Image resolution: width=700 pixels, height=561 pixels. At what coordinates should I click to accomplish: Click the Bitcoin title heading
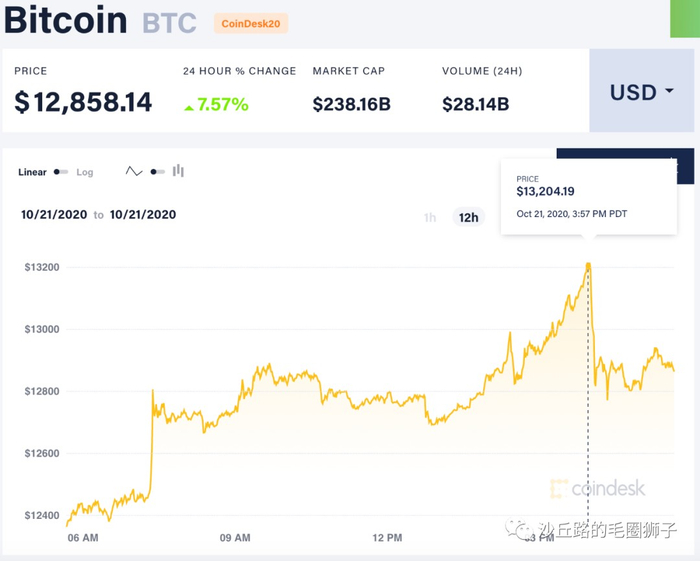click(66, 20)
